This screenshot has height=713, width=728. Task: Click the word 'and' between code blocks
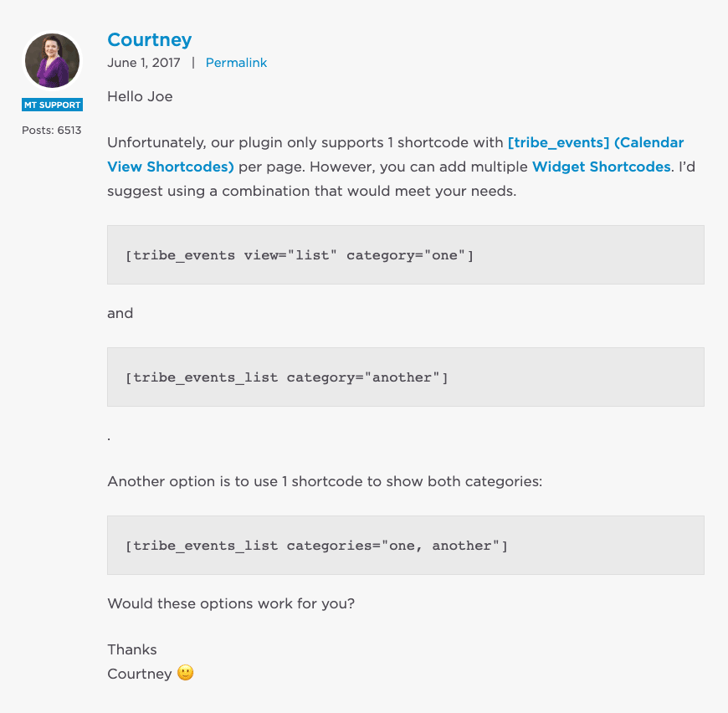tap(120, 313)
